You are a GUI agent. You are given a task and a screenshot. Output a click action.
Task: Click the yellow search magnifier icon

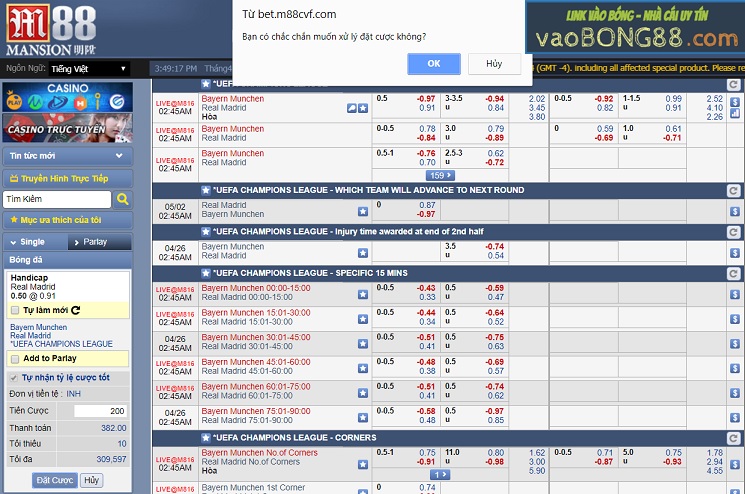(122, 199)
